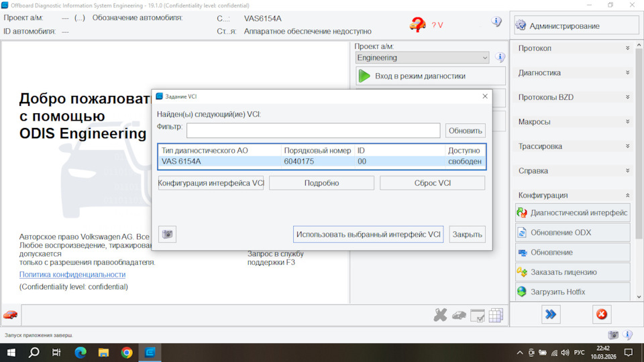Viewport: 644px width, 362px height.
Task: Click Использовать выбранный интерфейс VCI
Action: coord(368,235)
